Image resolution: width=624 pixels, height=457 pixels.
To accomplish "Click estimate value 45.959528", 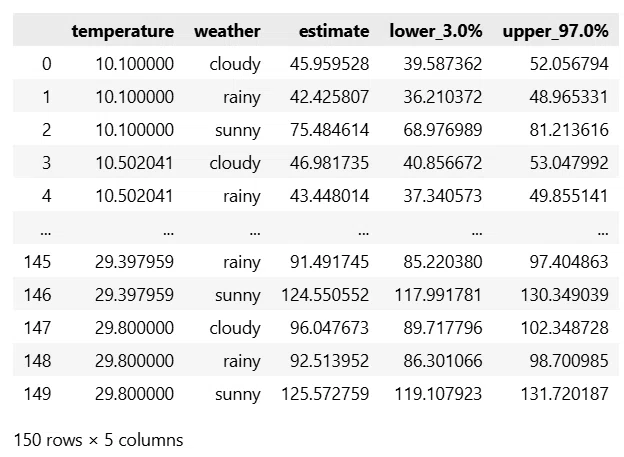I will click(330, 64).
